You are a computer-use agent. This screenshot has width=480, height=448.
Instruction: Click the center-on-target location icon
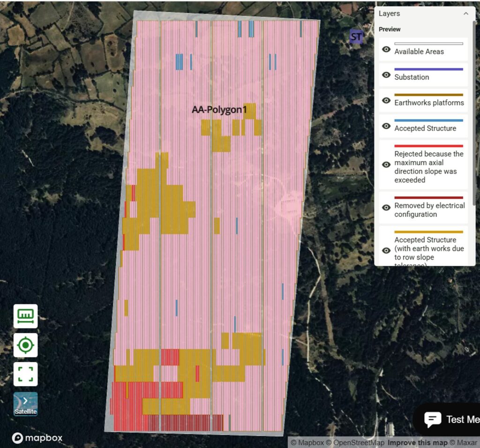pos(25,345)
